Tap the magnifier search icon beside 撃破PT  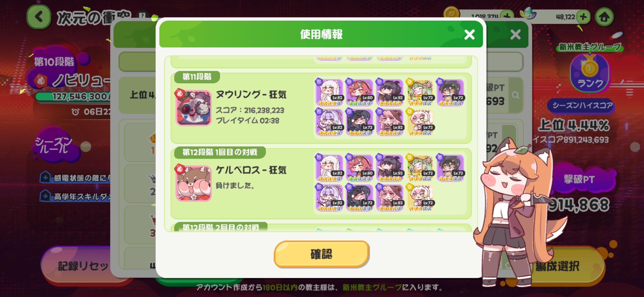tap(515, 95)
